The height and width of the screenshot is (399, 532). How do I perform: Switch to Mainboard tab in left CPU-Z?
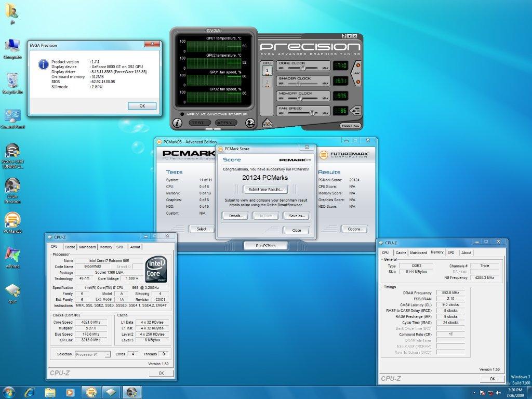click(x=87, y=247)
